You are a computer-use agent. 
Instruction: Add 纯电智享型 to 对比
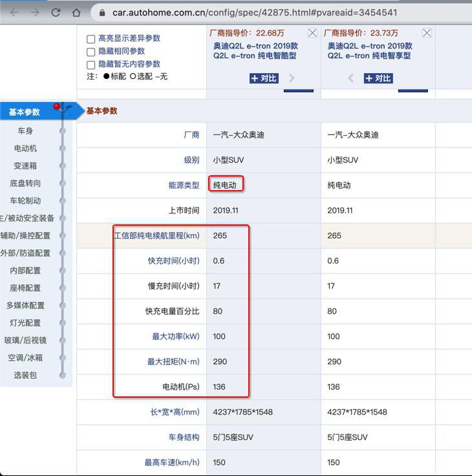click(x=378, y=78)
